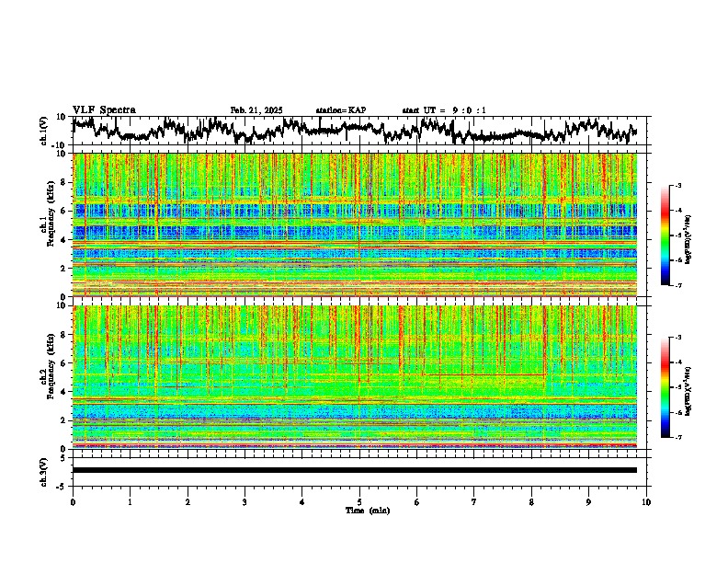Click the ch.2 color bar log(PSD) unit label

click(x=688, y=391)
